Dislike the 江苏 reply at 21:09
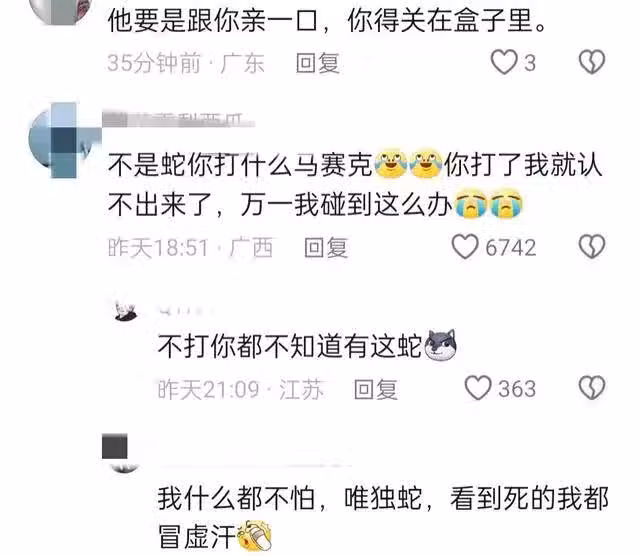Screen dimensions: 640x556 coord(592,388)
